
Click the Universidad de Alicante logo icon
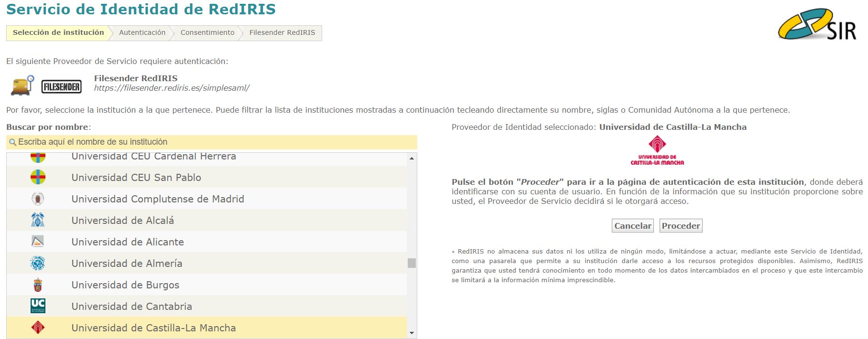coord(38,242)
